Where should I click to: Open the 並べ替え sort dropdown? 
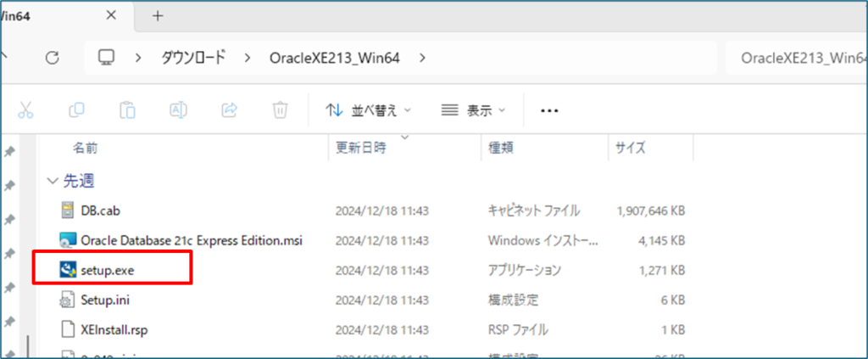pos(369,110)
